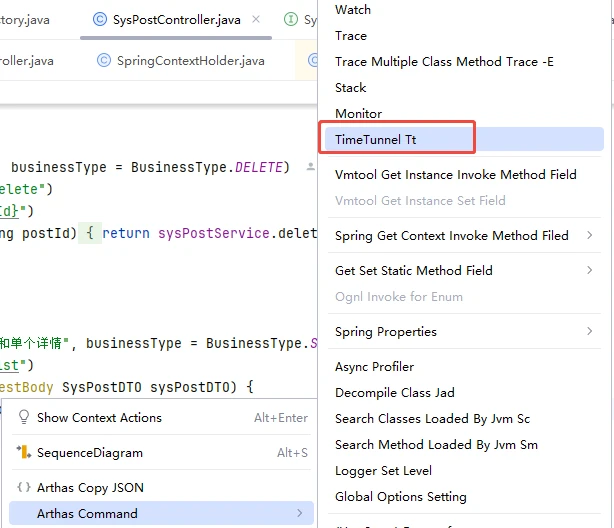This screenshot has width=614, height=528.
Task: Close the SysPostController.java editor tab
Action: point(258,19)
